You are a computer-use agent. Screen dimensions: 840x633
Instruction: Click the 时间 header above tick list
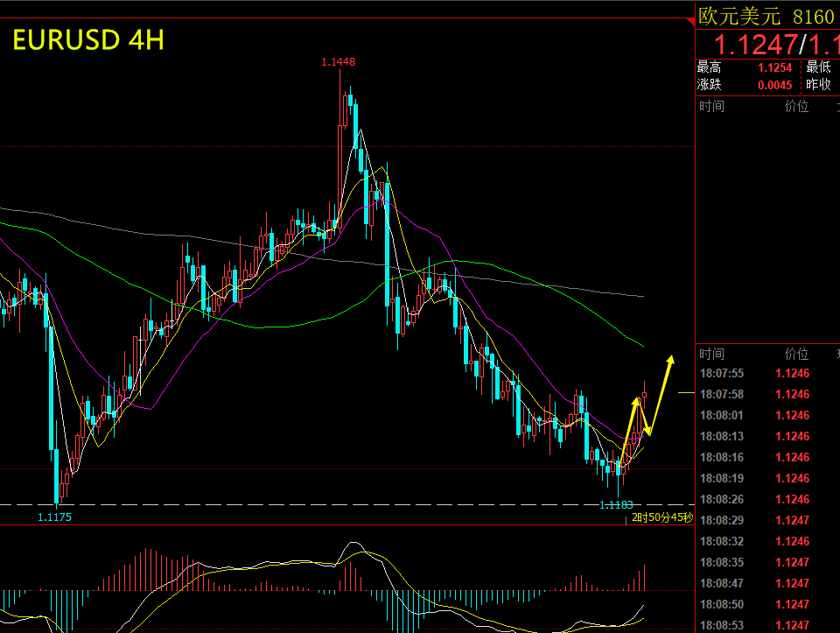(x=712, y=354)
